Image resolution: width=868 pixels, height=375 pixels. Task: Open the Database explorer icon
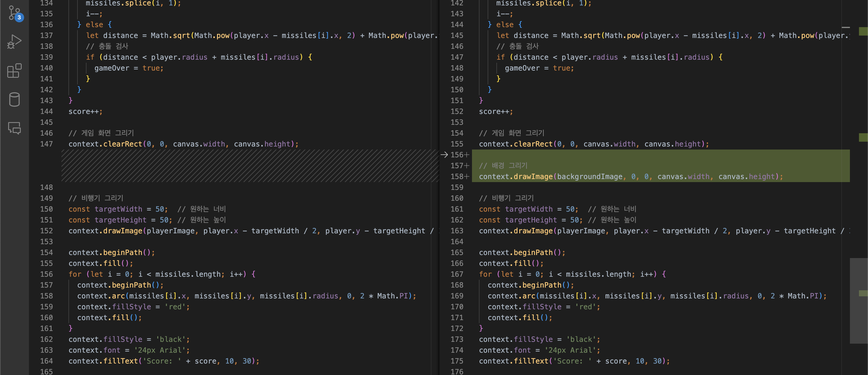(14, 99)
